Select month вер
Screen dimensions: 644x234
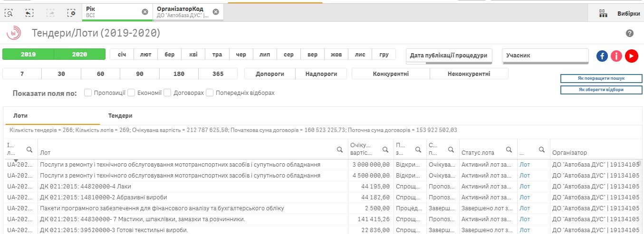312,55
